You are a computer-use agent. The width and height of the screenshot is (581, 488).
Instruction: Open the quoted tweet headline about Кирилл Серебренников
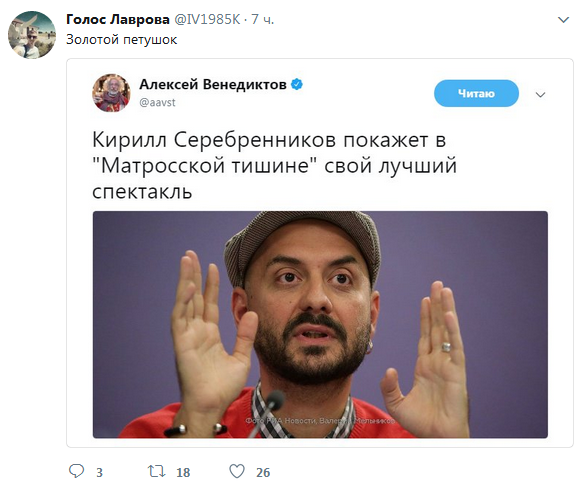[274, 165]
